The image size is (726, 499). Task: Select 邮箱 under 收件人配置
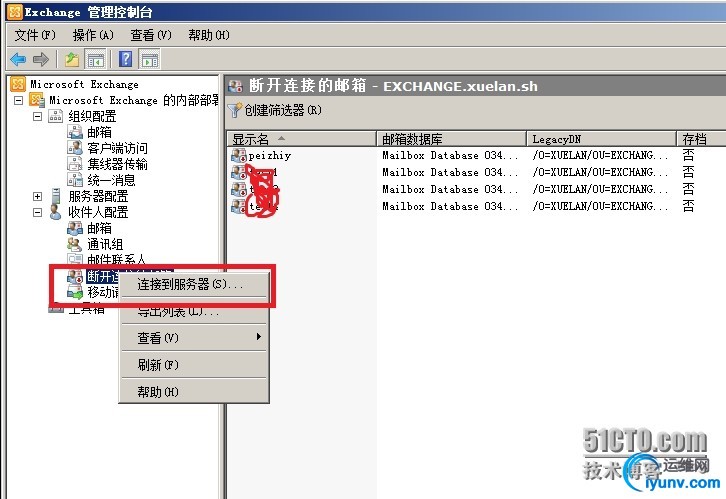coord(99,228)
